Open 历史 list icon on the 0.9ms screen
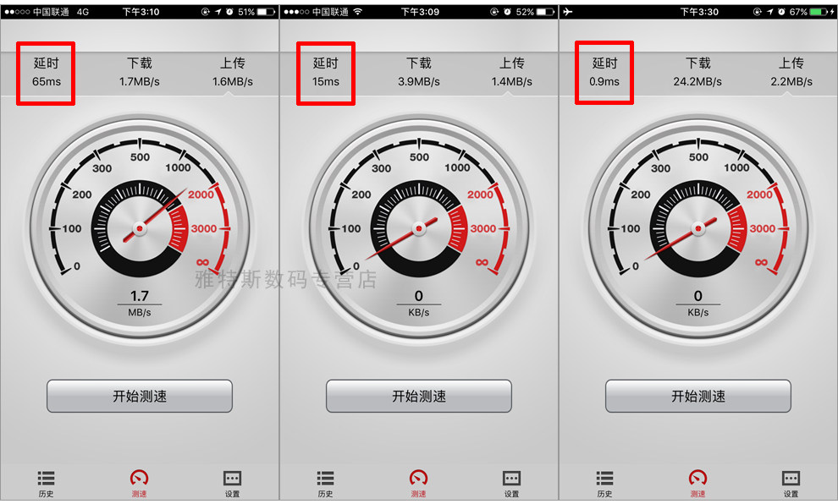Viewport: 838px width, 504px height. tap(604, 484)
